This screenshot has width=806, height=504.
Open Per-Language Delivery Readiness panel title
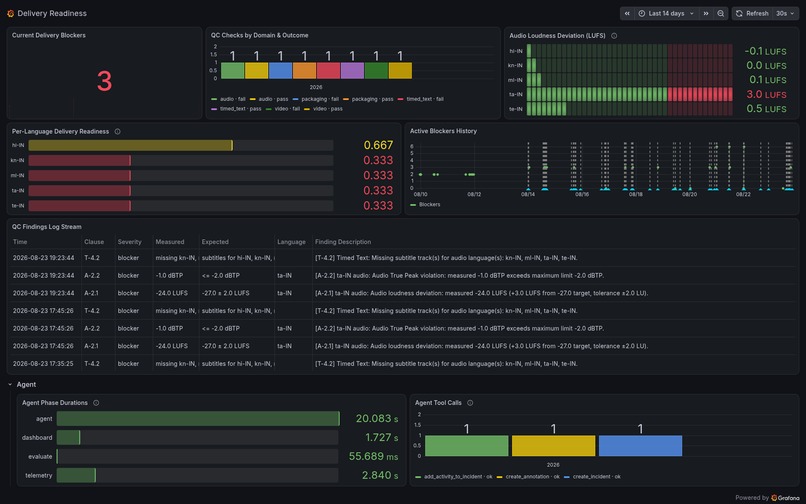coord(60,131)
